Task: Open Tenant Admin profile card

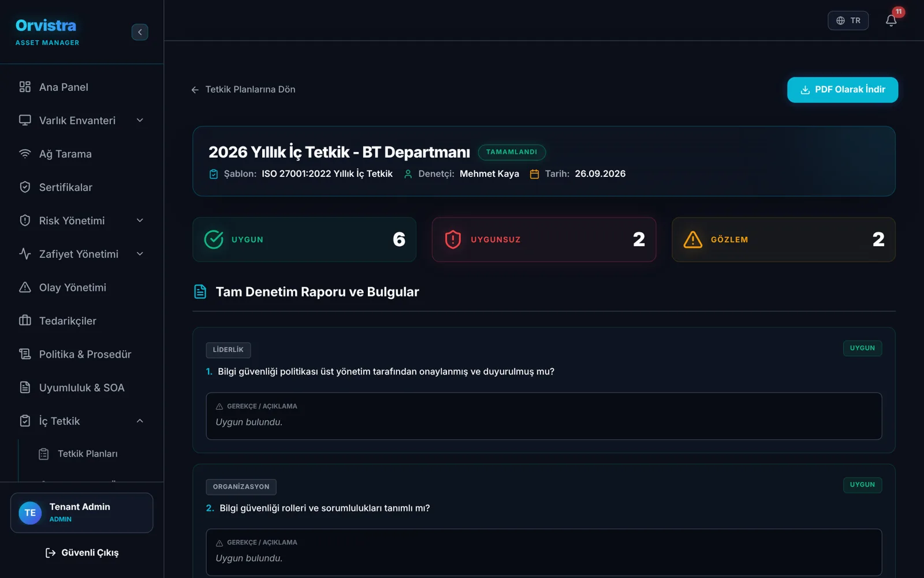Action: 81,513
